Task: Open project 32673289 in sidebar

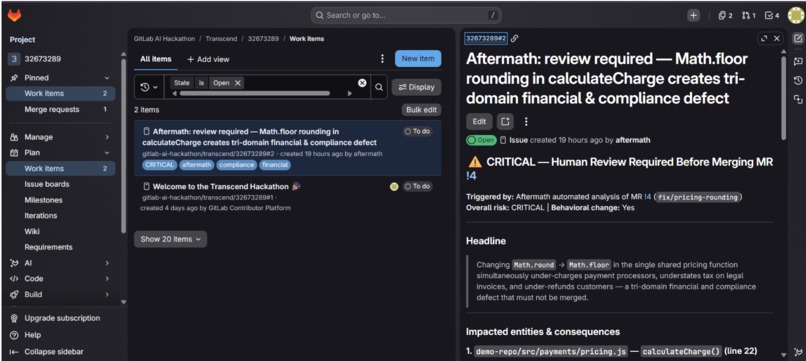Action: (61, 59)
